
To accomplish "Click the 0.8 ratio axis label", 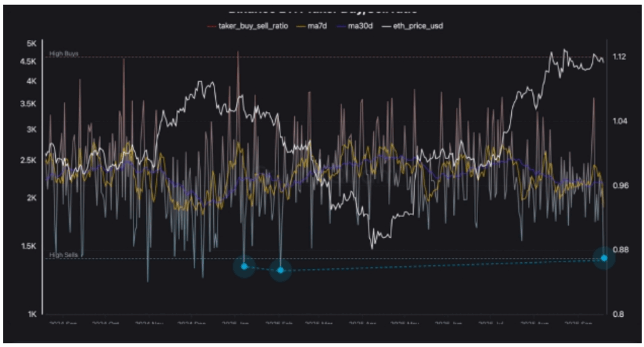I will click(618, 314).
